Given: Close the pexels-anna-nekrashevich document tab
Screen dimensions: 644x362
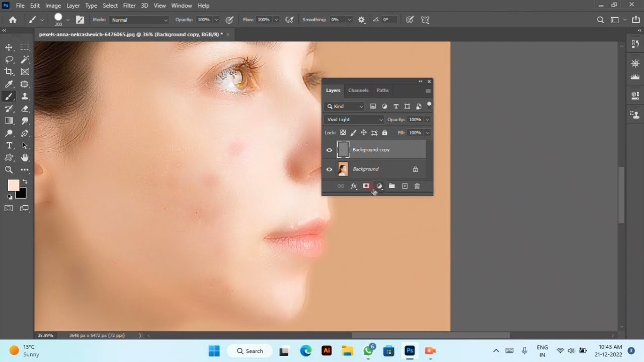Looking at the screenshot, I should pos(228,34).
